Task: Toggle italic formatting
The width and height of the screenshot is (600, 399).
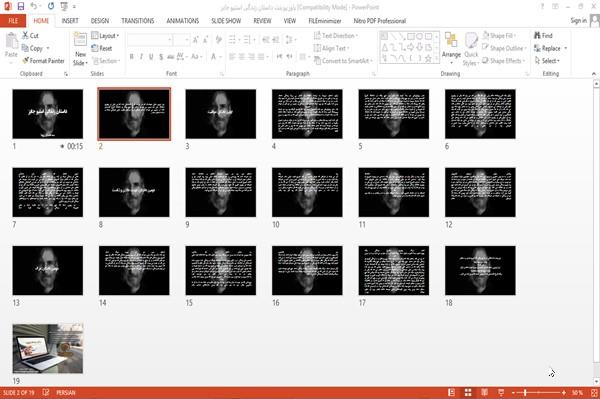Action: (141, 57)
